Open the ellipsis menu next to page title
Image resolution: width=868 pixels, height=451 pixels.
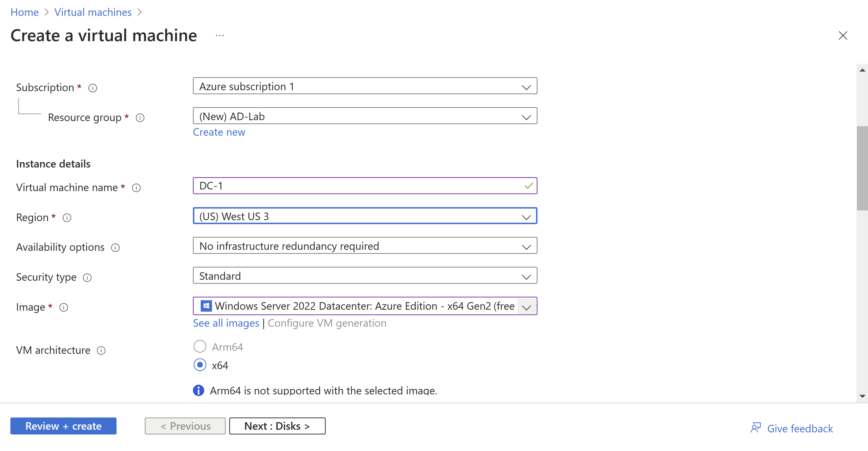(x=220, y=36)
